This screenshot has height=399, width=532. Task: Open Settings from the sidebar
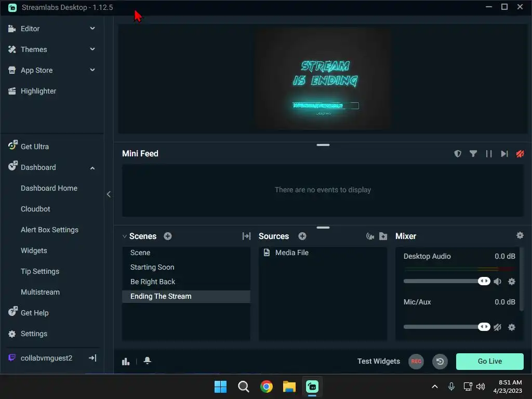(x=34, y=334)
